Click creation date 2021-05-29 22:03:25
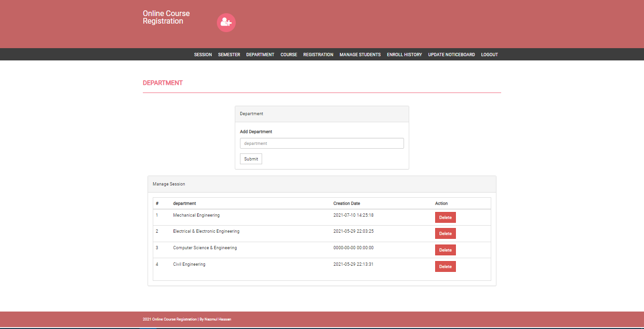The height and width of the screenshot is (329, 644). click(354, 231)
